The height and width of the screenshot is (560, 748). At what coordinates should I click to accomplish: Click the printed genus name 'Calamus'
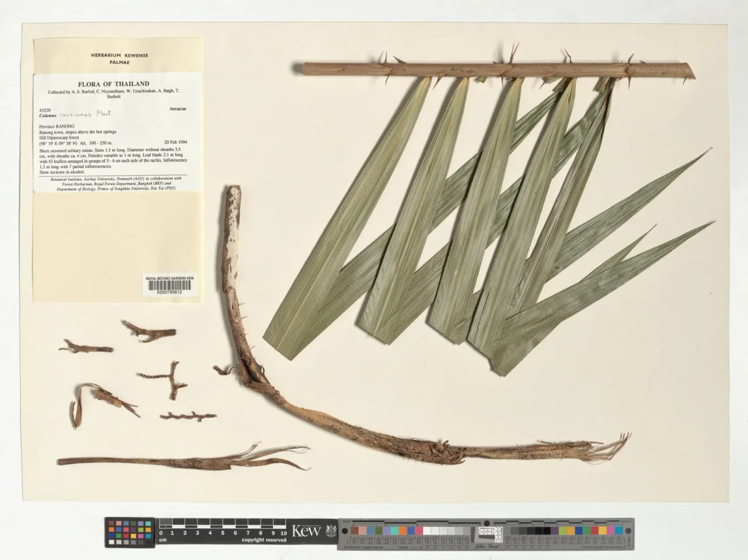pos(48,115)
